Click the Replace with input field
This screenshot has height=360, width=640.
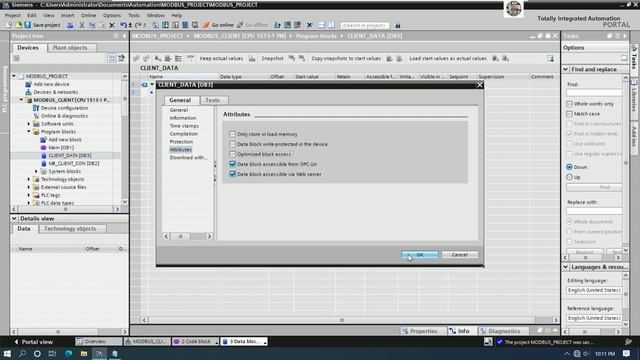(594, 211)
